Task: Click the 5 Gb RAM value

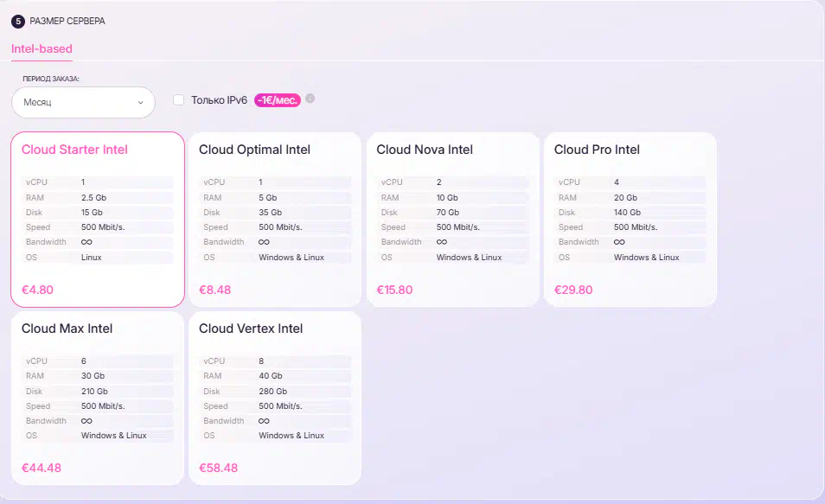Action: point(268,198)
